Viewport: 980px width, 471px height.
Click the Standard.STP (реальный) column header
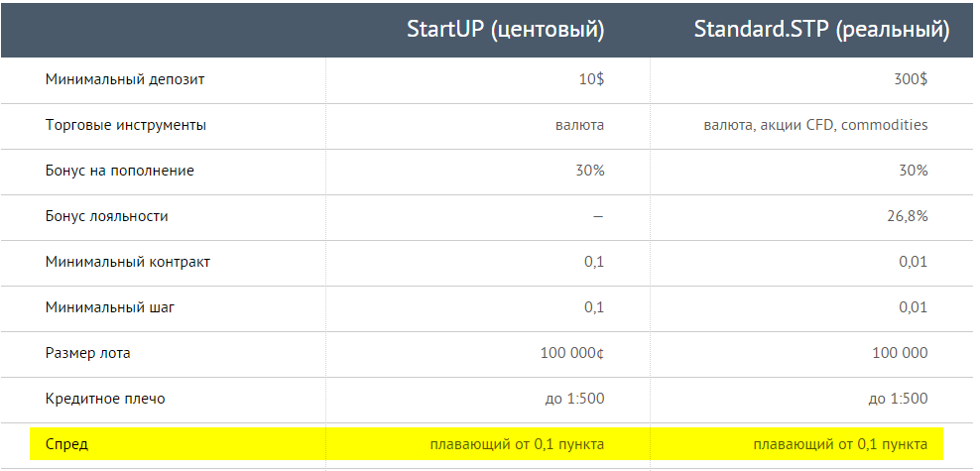pyautogui.click(x=822, y=30)
